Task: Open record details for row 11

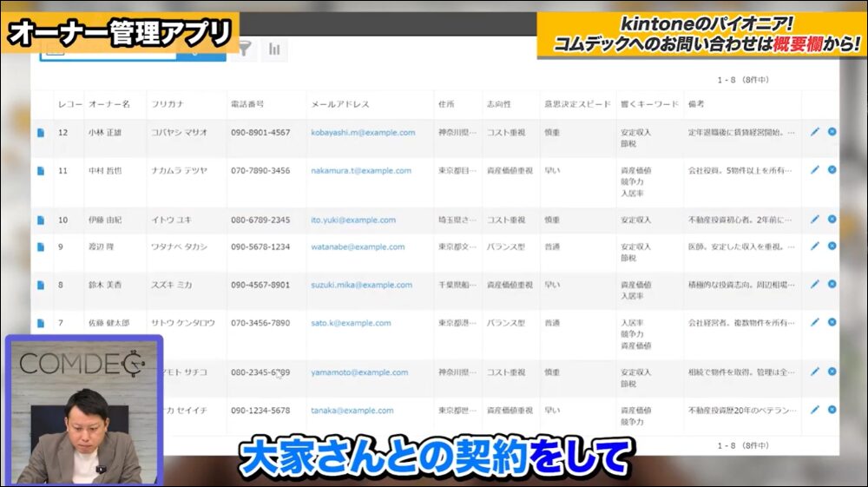Action: (x=41, y=171)
